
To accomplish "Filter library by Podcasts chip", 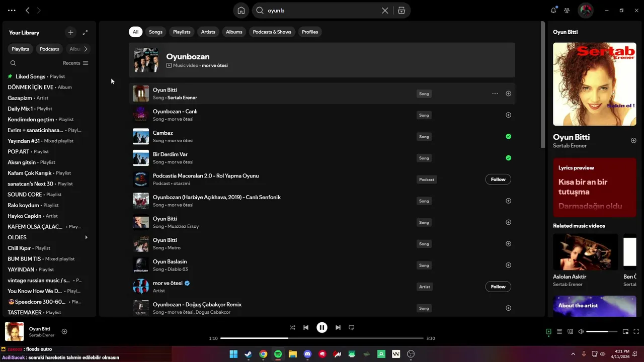I will click(49, 49).
